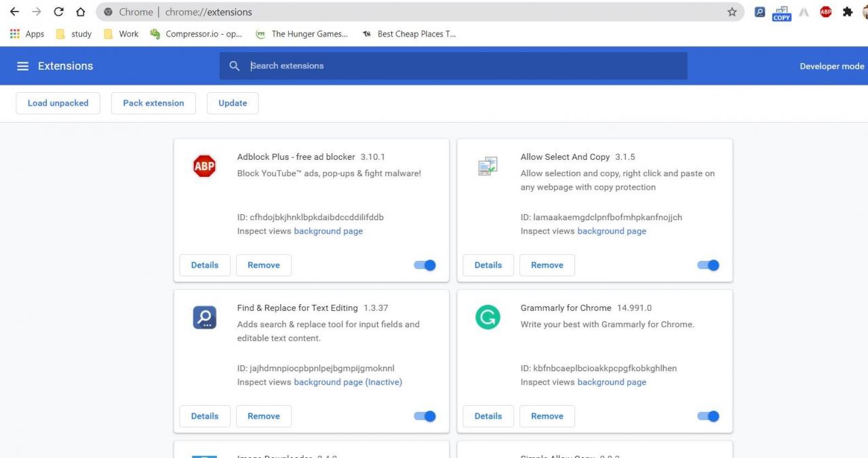Image resolution: width=868 pixels, height=458 pixels.
Task: Turn off Allow Select And Copy extension
Action: (x=709, y=265)
